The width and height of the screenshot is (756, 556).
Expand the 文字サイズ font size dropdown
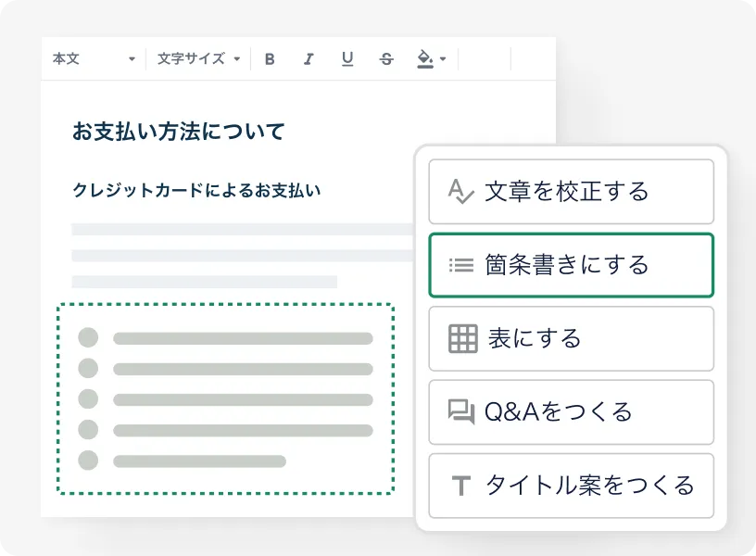coord(198,59)
